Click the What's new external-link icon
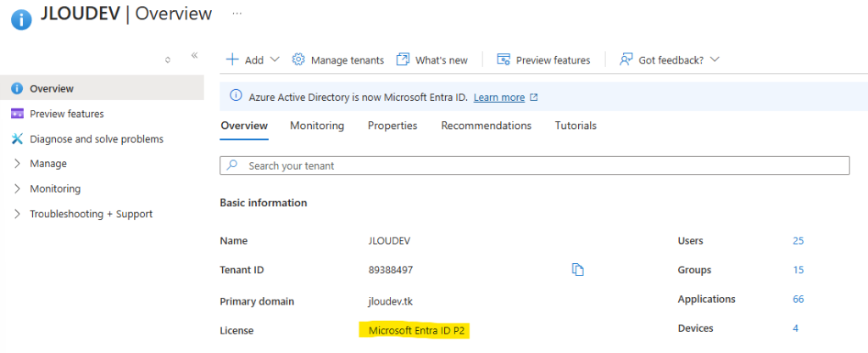The image size is (868, 353). tap(403, 59)
